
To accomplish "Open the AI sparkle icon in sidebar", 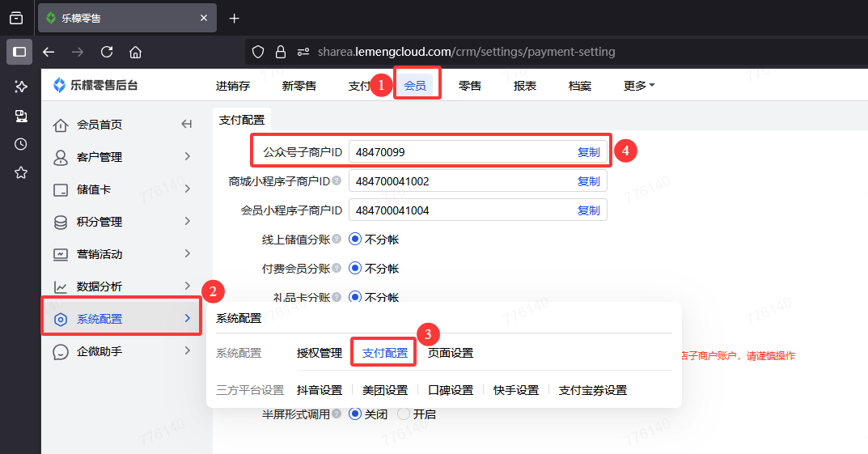I will (20, 87).
